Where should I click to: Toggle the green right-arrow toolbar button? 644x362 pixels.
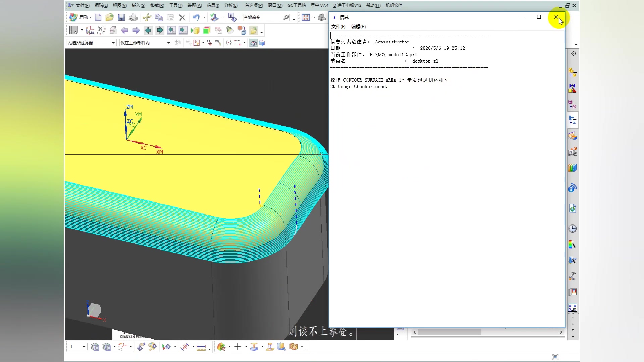[x=160, y=31]
